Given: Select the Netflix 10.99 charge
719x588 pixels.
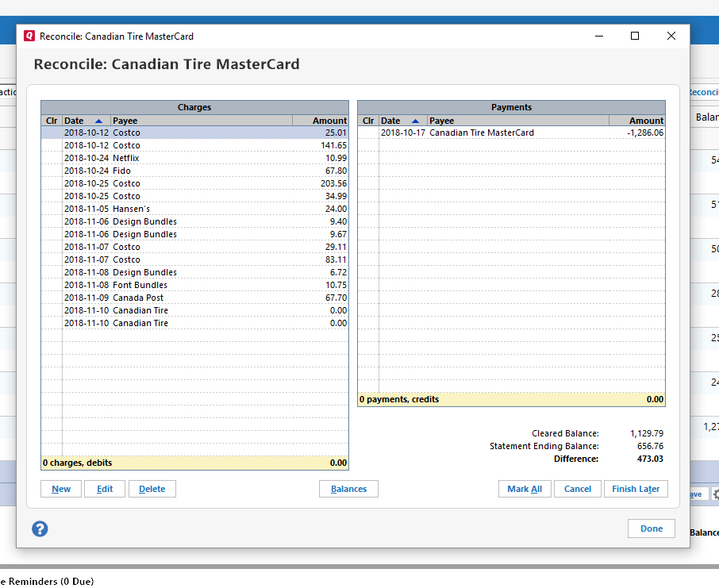Looking at the screenshot, I should 195,158.
